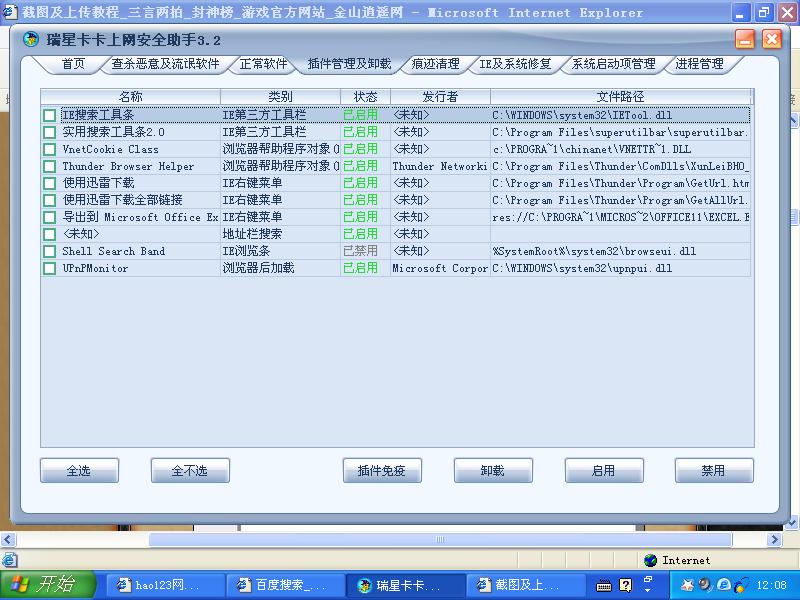
Task: Switch to 瑞星卡卡 taskbar button
Action: (406, 585)
